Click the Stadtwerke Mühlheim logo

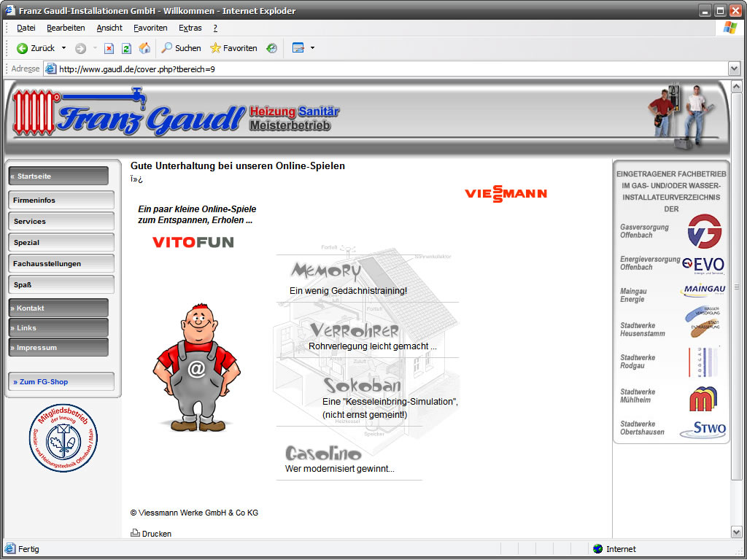click(703, 398)
